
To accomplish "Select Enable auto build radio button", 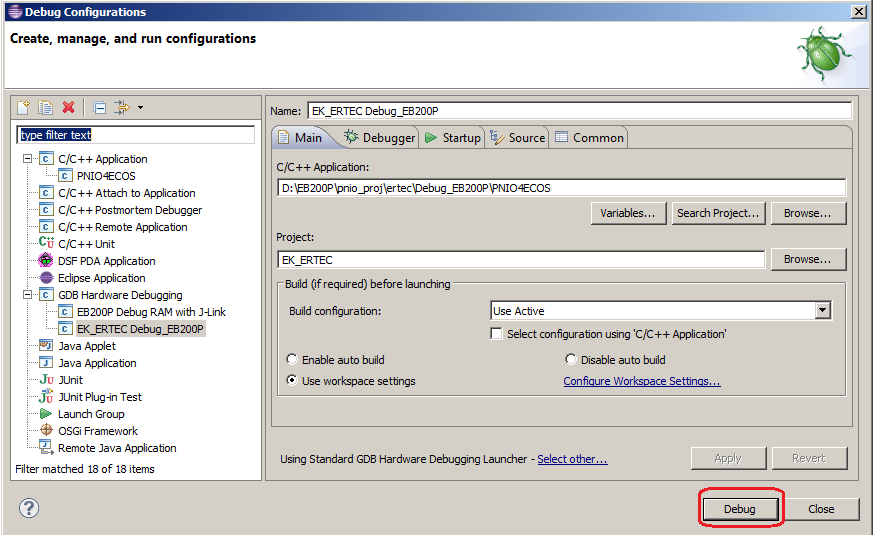I will (291, 359).
